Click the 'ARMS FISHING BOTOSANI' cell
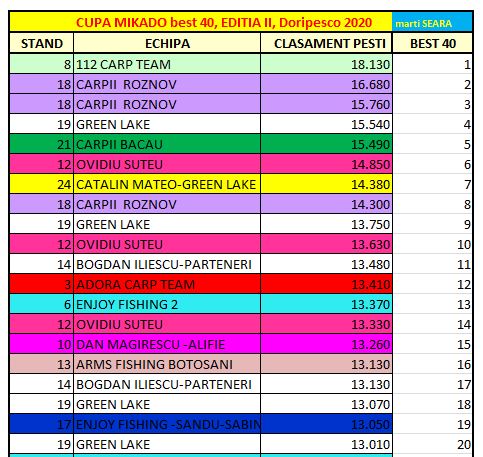 167,364
